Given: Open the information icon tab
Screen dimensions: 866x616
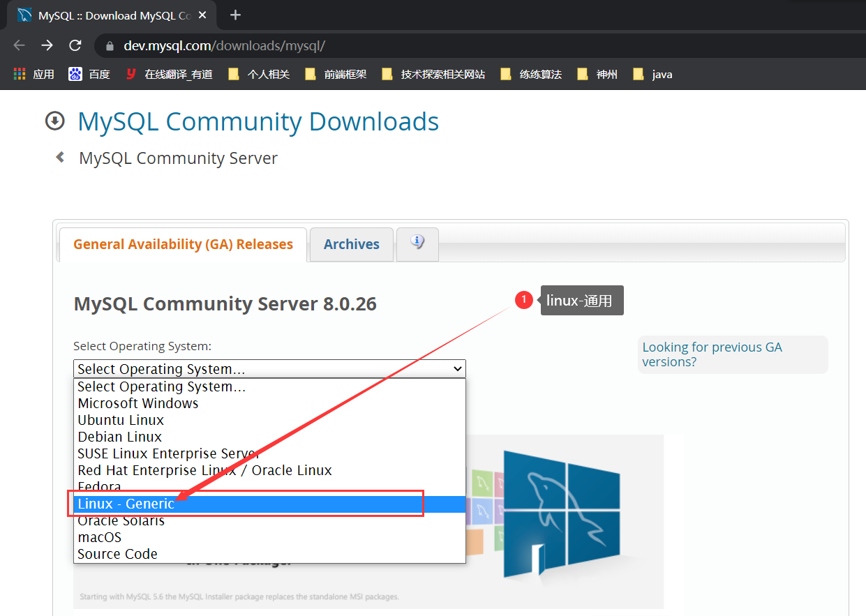Looking at the screenshot, I should (417, 243).
